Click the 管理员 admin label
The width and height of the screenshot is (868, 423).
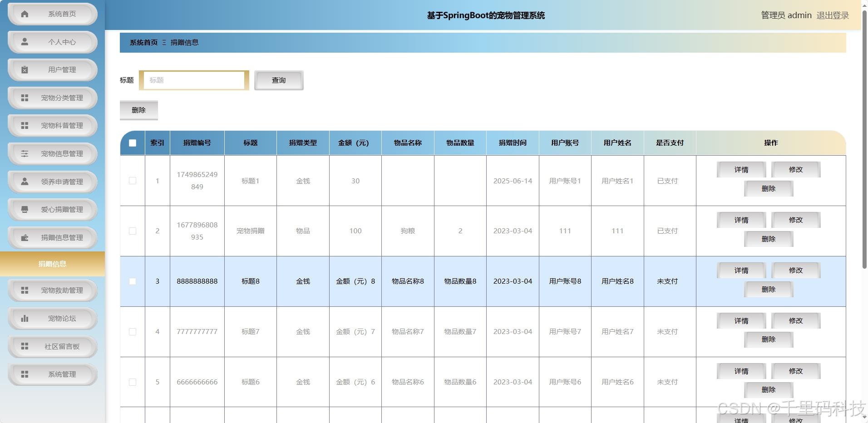pos(786,15)
